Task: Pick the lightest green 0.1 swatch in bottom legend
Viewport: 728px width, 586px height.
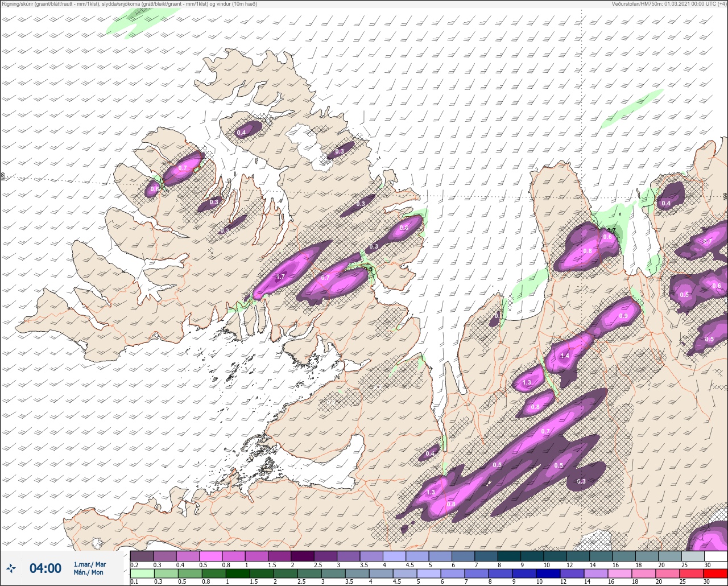Action: click(142, 573)
